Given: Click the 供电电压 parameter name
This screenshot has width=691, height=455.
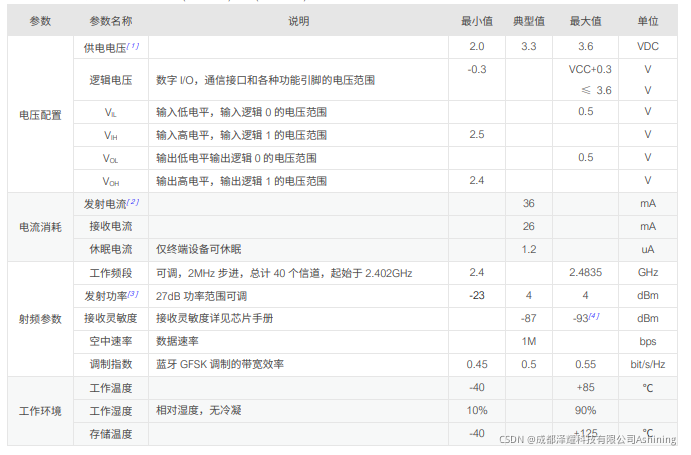Looking at the screenshot, I should pos(105,48).
